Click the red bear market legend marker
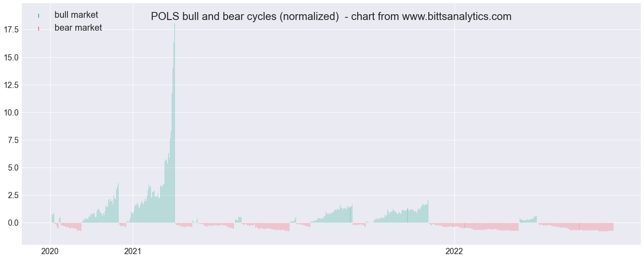644x259 pixels. pos(39,29)
